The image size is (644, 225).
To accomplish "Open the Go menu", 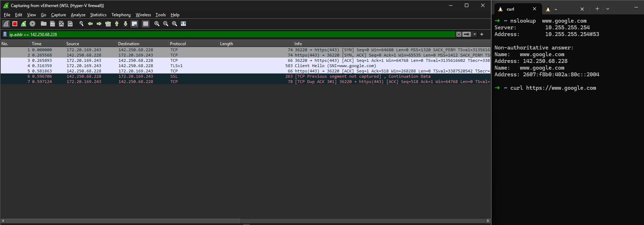I will 43,15.
